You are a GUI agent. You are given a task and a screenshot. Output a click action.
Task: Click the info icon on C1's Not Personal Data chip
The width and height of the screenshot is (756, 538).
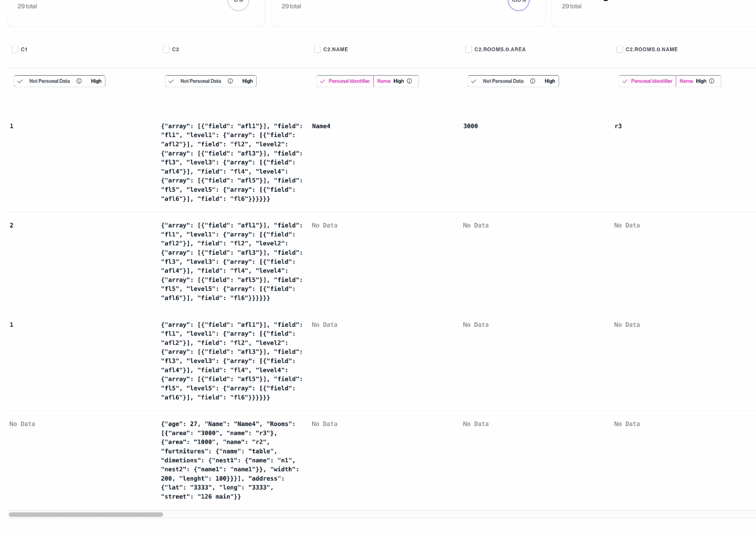[79, 81]
